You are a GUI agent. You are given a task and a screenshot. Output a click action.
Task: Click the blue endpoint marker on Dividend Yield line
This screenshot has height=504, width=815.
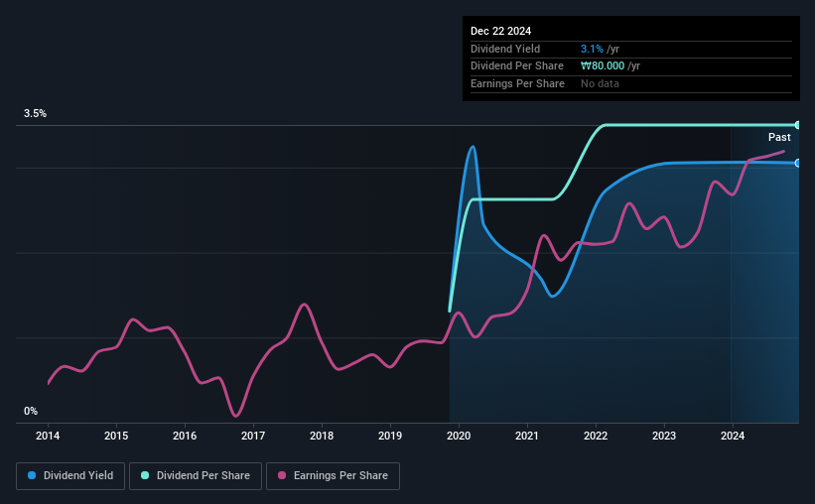[798, 163]
